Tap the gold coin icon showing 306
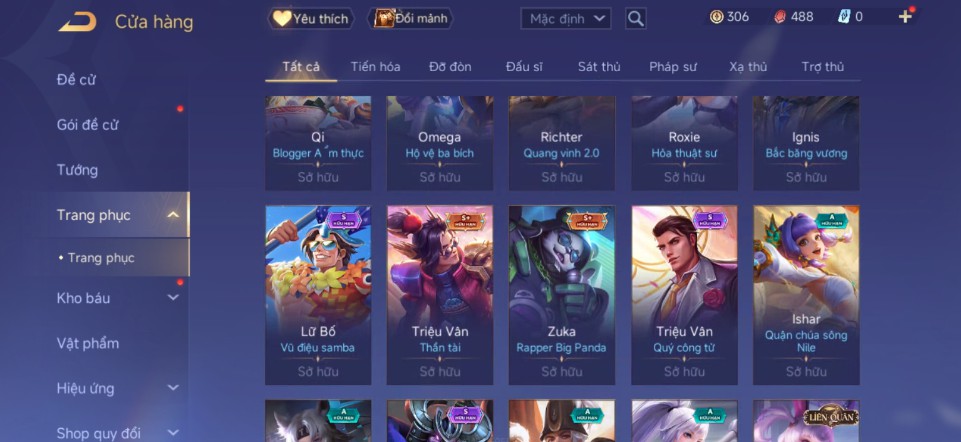 (716, 17)
